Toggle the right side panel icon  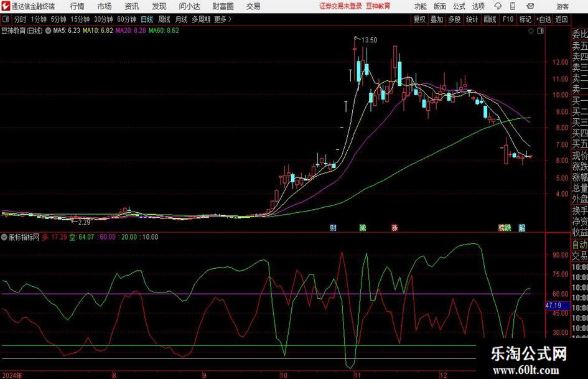coord(540,30)
